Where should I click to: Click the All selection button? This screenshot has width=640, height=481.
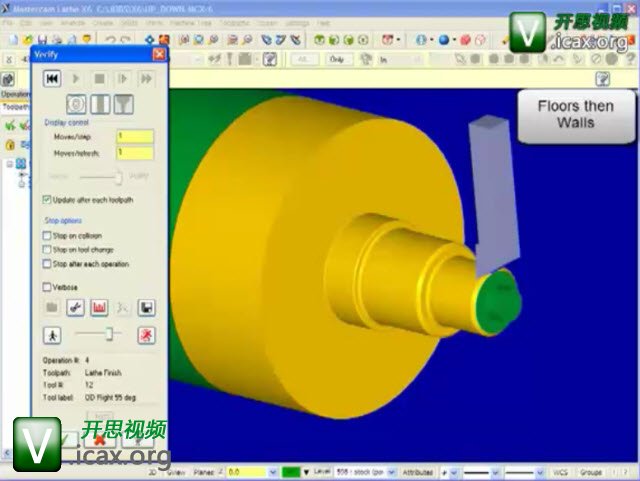tap(304, 60)
